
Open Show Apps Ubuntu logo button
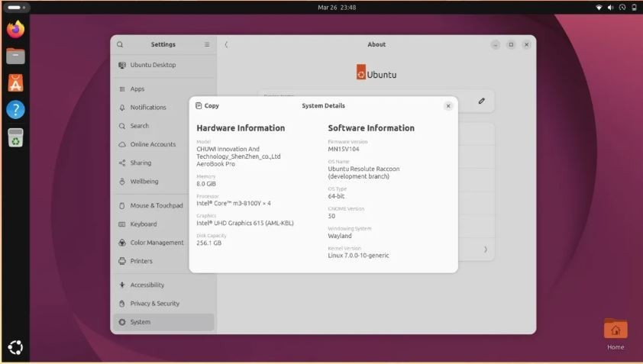point(15,347)
